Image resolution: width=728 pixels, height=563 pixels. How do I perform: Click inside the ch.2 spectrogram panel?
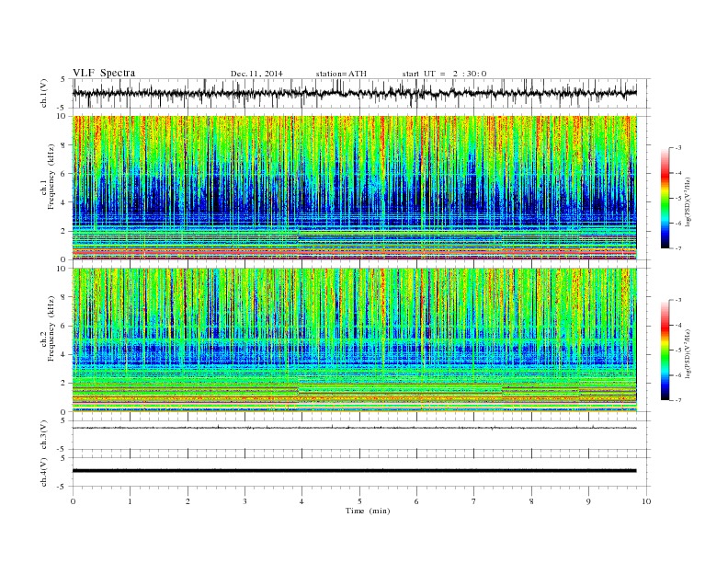coord(354,340)
